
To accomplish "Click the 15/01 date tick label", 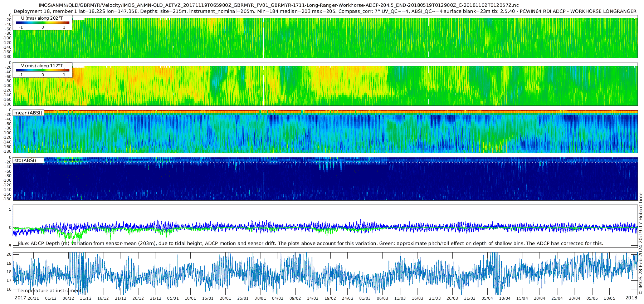I will (x=208, y=298).
